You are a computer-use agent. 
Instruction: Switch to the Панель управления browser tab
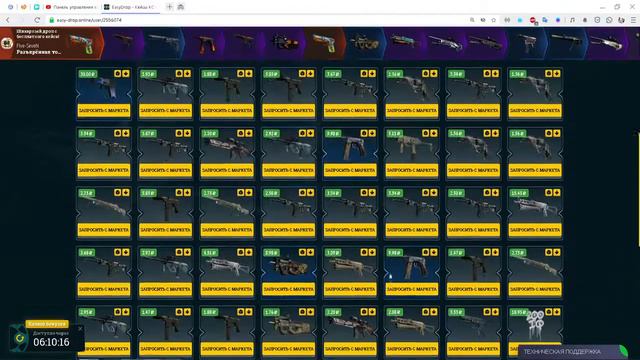click(72, 7)
